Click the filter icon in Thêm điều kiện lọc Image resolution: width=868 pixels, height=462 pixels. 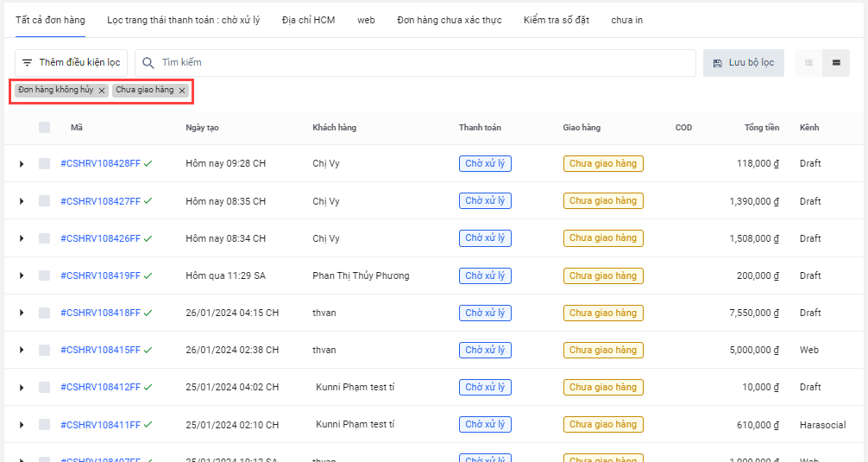tap(28, 63)
